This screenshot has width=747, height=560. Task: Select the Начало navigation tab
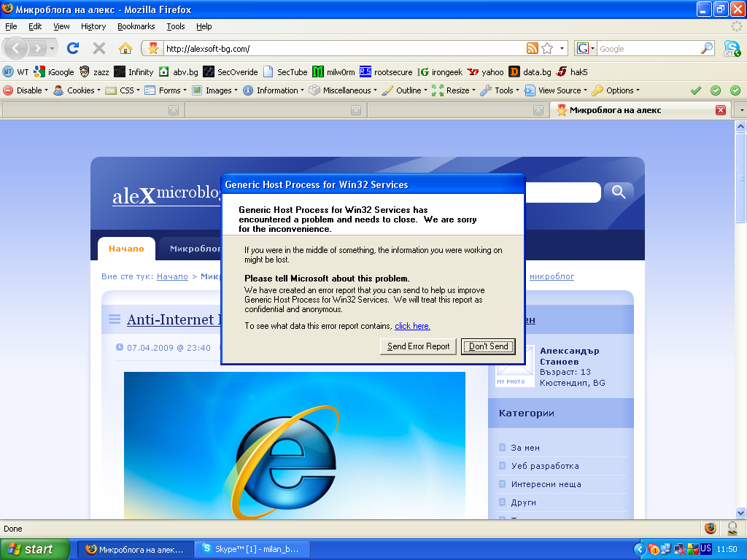126,249
